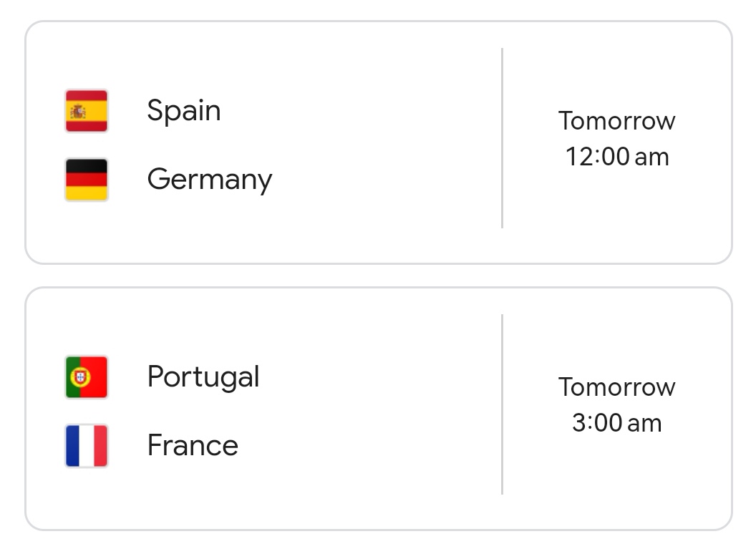Viewport: 756px width, 549px height.
Task: Click the 3:00 am kickoff time
Action: click(616, 423)
